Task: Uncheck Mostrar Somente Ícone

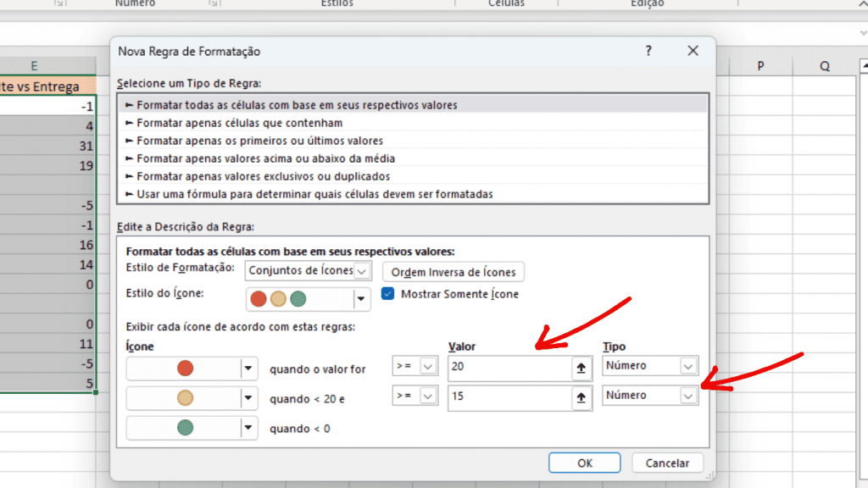Action: click(x=387, y=294)
